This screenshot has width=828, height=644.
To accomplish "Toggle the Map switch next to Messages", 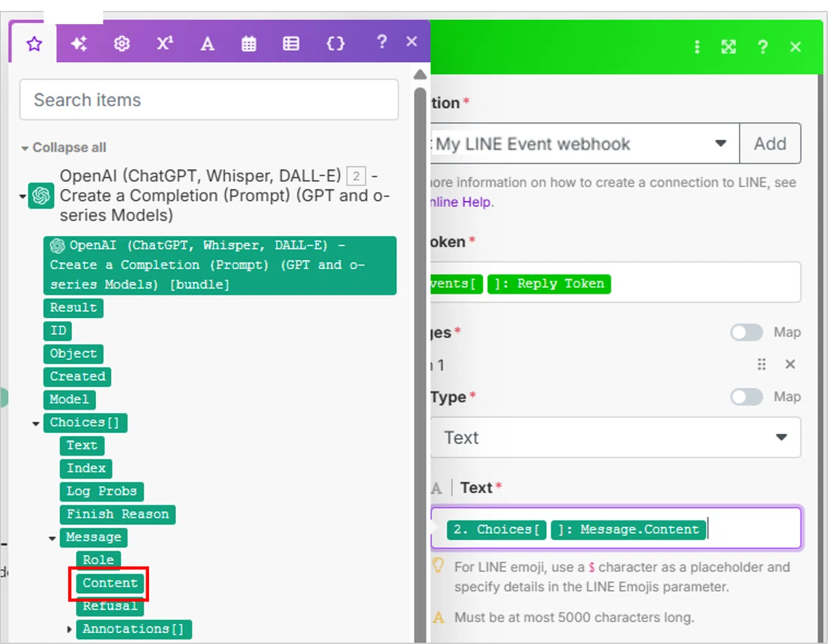I will pos(747,332).
